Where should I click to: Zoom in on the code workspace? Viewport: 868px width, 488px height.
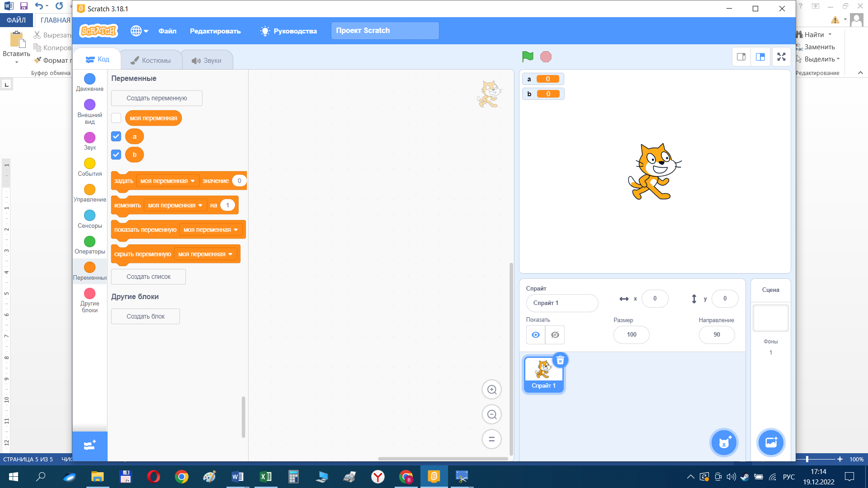pyautogui.click(x=492, y=389)
